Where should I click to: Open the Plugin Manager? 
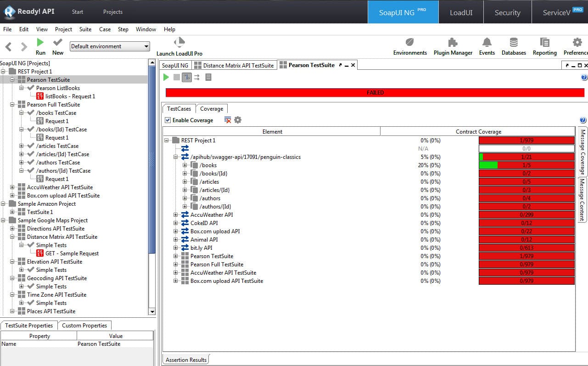453,46
